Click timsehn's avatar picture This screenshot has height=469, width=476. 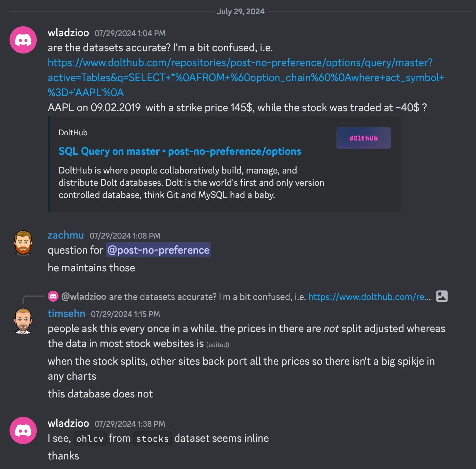(x=22, y=321)
